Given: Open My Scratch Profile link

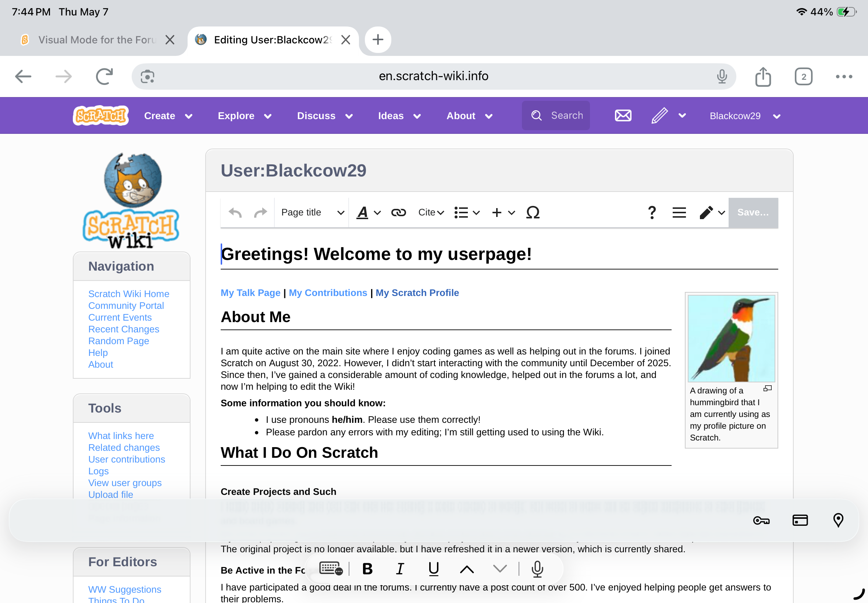Looking at the screenshot, I should point(417,293).
